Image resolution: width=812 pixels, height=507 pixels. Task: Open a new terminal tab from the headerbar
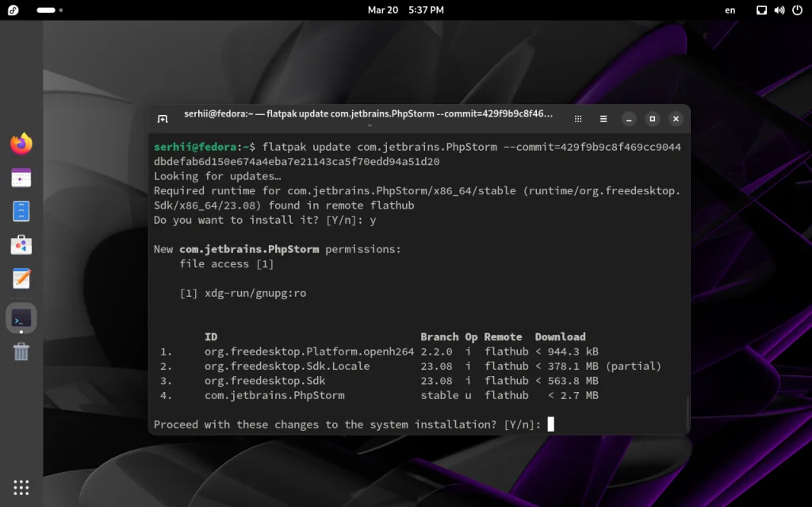click(163, 117)
